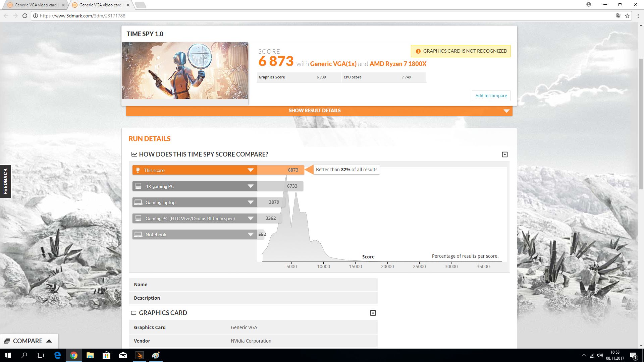Open Microsoft Edge from taskbar
This screenshot has height=362, width=644.
[x=57, y=355]
